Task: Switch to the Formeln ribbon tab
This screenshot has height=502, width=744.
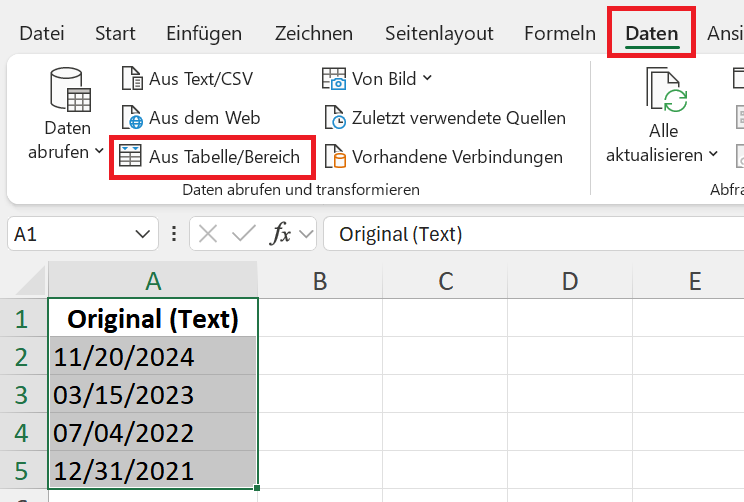Action: 560,33
